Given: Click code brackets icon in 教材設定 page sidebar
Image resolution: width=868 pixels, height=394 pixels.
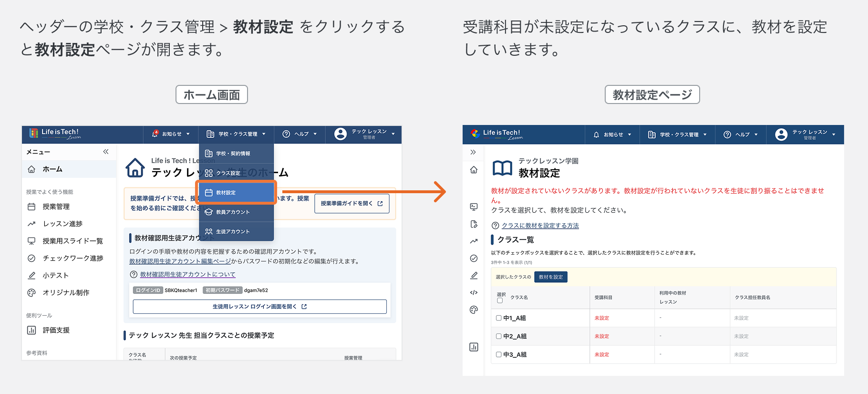Looking at the screenshot, I should [474, 292].
